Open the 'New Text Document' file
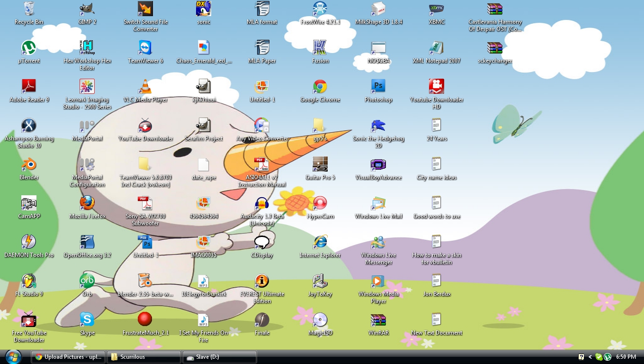The width and height of the screenshot is (644, 364). click(x=437, y=319)
